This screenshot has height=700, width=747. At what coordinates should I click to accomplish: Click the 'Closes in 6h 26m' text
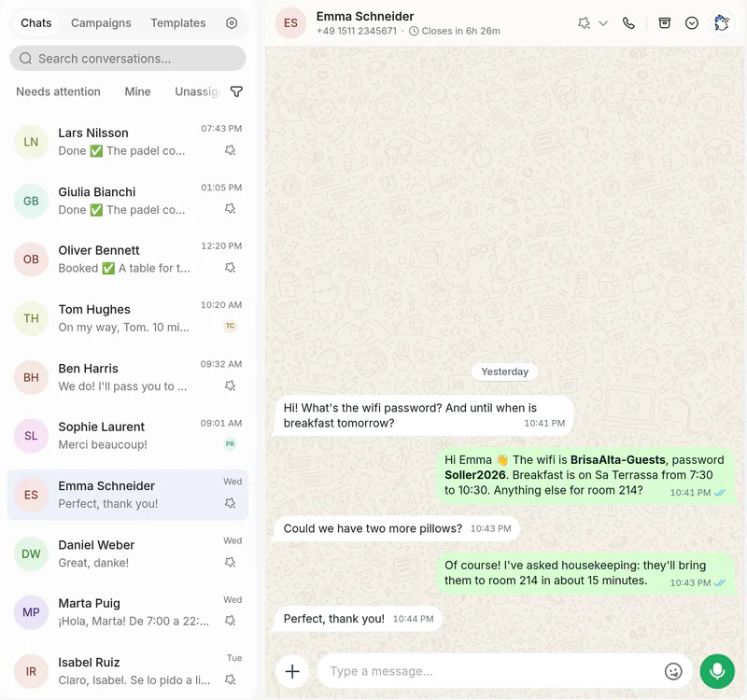pos(460,31)
